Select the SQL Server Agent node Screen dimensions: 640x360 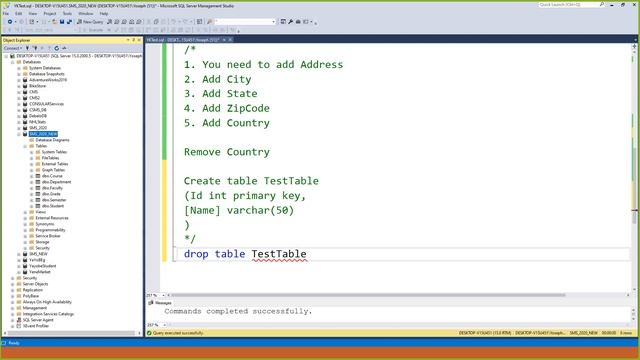[38, 320]
